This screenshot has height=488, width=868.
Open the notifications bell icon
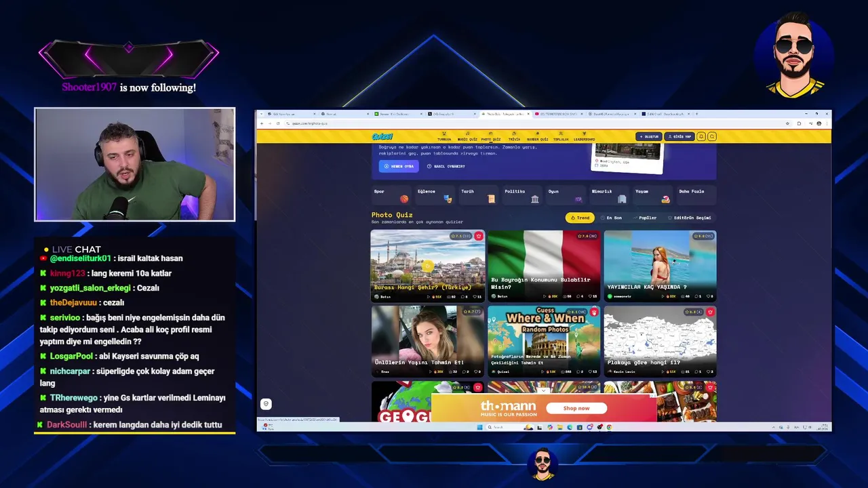point(702,136)
